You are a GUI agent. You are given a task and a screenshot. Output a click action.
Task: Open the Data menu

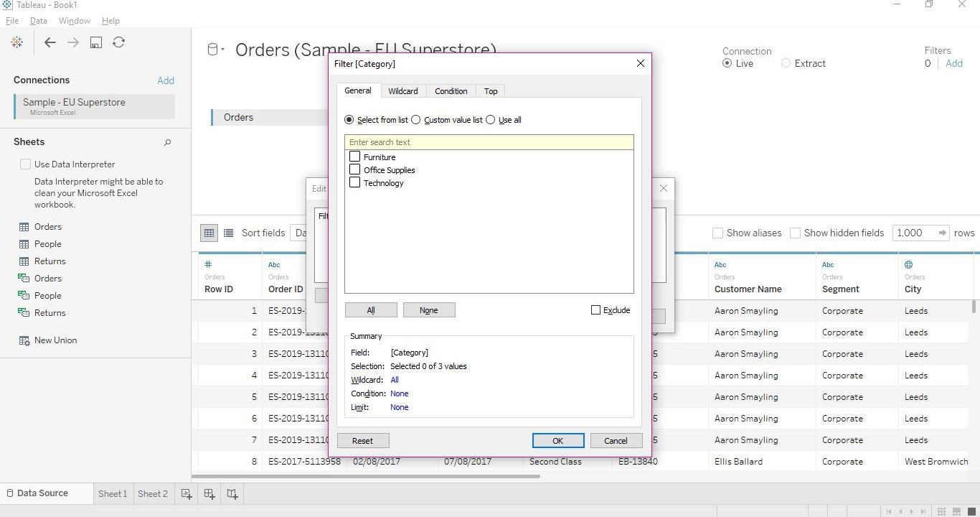[x=38, y=20]
